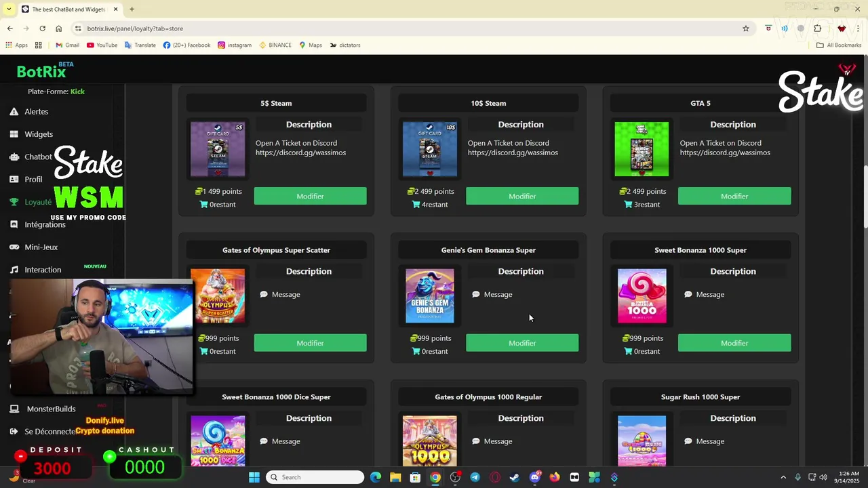Image resolution: width=868 pixels, height=488 pixels.
Task: Click the Genie's Gem Bonanza thumbnail
Action: coord(429,296)
